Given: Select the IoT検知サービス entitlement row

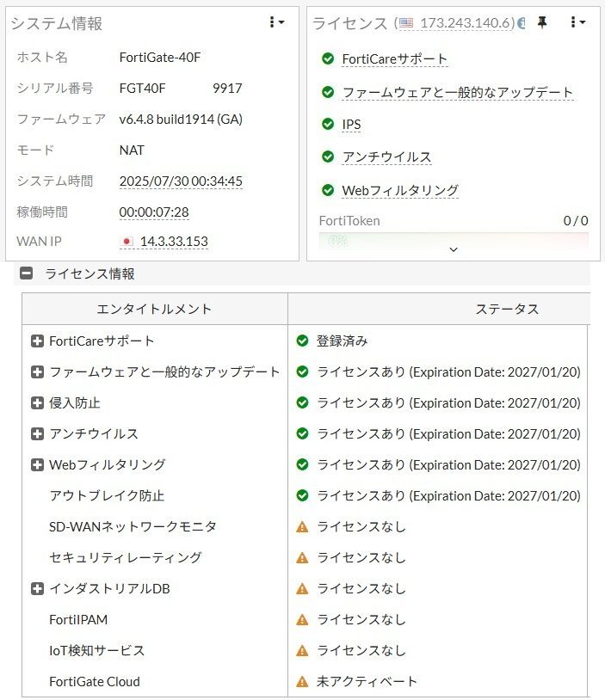Looking at the screenshot, I should 97,650.
